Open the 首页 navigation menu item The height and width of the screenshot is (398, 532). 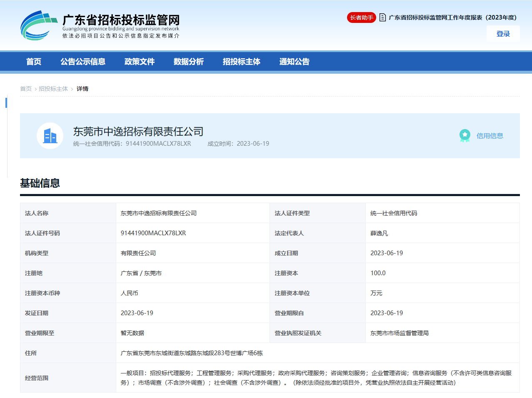(x=34, y=62)
